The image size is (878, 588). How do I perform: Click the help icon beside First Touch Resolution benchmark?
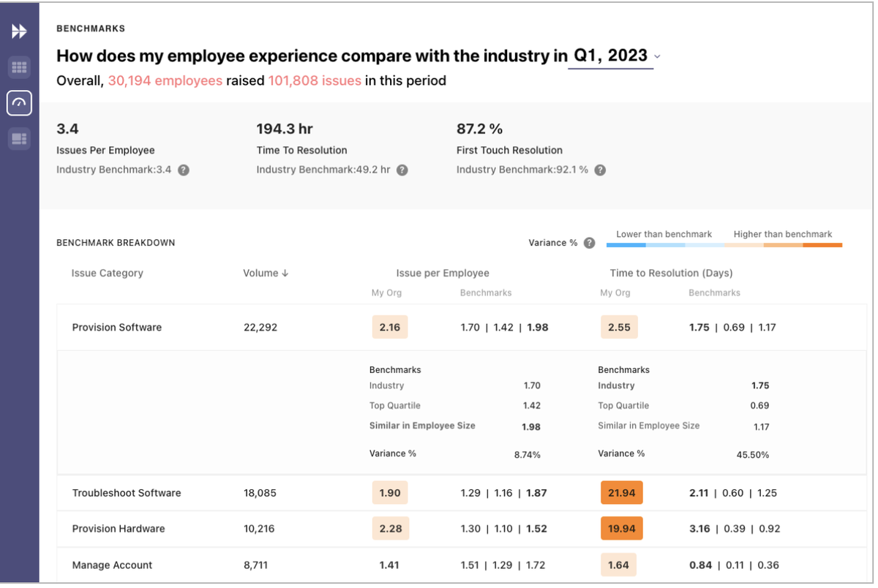click(x=600, y=170)
